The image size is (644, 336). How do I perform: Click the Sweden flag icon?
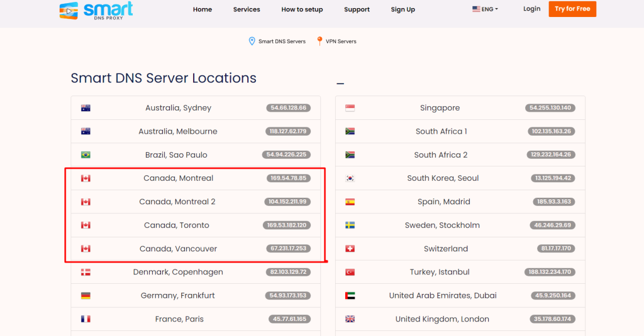(x=350, y=225)
